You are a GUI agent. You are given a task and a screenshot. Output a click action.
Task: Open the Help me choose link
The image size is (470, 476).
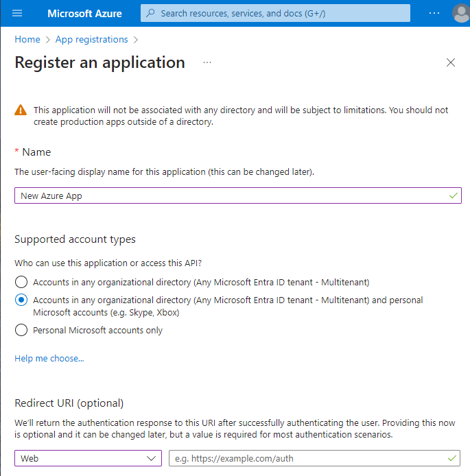click(49, 359)
